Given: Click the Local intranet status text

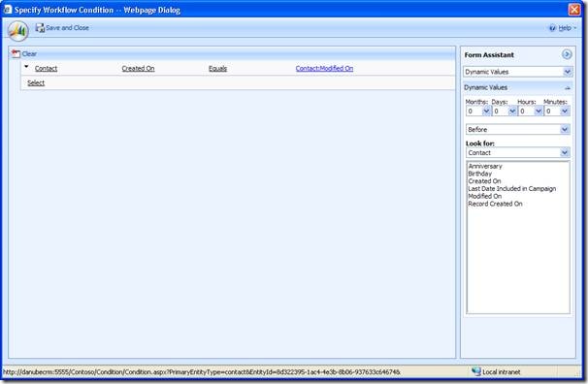Looking at the screenshot, I should tap(501, 372).
